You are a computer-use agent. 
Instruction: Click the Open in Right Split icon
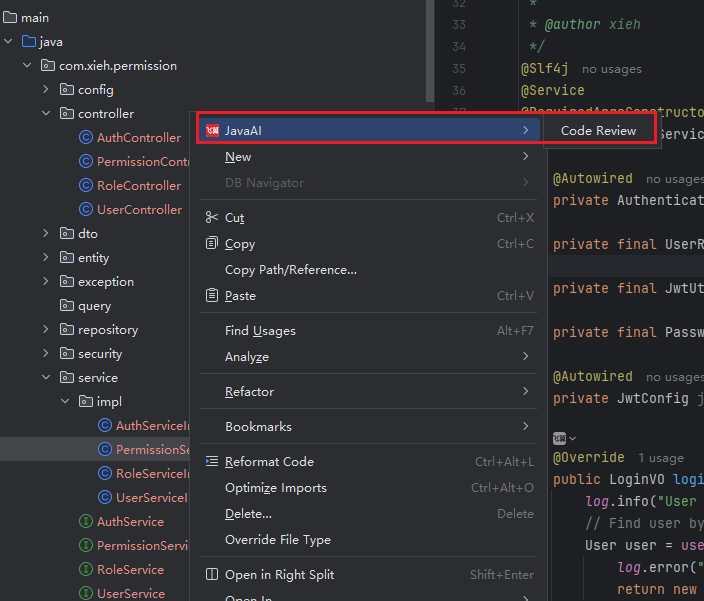pyautogui.click(x=211, y=575)
